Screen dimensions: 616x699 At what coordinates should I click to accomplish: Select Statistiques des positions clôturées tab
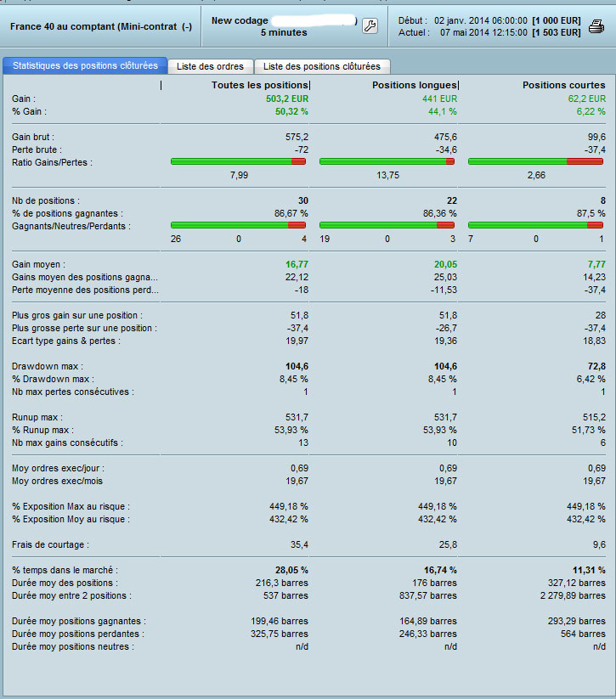tap(85, 65)
